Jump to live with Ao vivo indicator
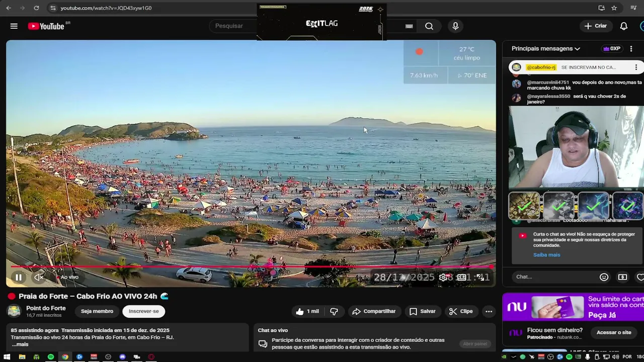 tap(67, 277)
